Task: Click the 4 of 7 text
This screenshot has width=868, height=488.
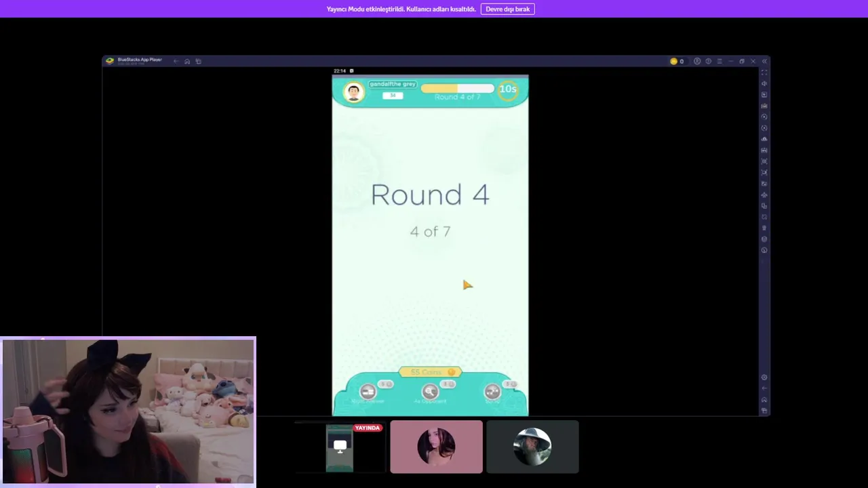Action: point(430,231)
